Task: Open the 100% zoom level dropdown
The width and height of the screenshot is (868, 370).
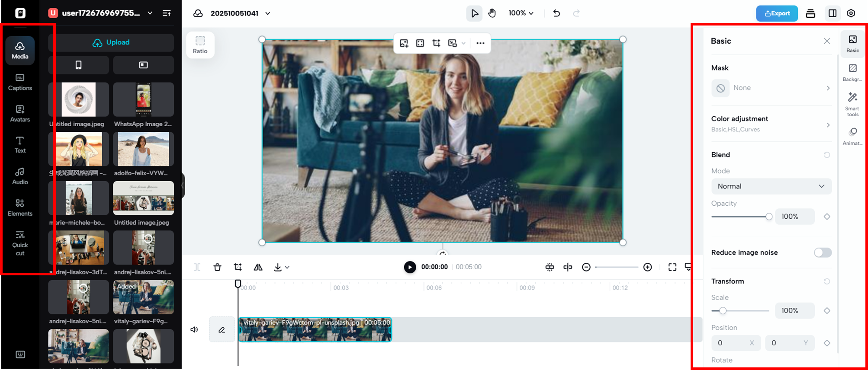Action: click(x=521, y=13)
